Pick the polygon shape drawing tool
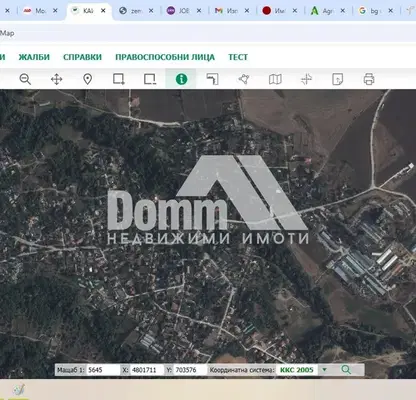Image resolution: width=416 pixels, height=400 pixels. (x=244, y=79)
